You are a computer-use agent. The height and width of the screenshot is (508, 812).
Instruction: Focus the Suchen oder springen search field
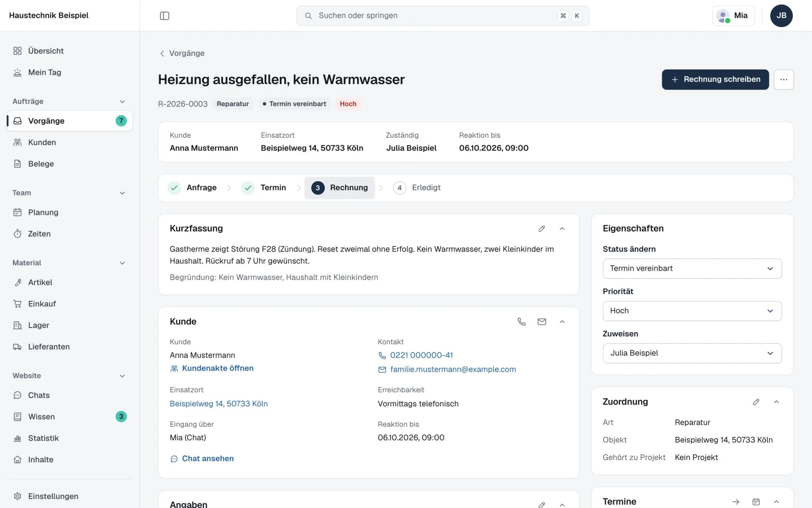click(x=443, y=16)
